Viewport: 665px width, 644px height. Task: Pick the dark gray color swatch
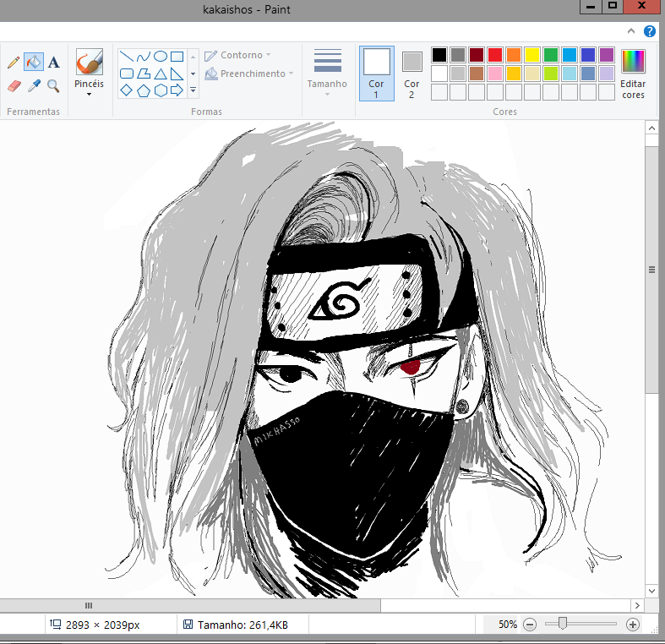[x=458, y=55]
